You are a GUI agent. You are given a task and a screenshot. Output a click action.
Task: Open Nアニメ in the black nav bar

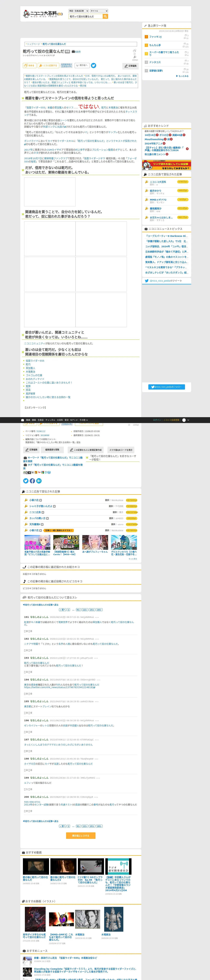(74, 420)
